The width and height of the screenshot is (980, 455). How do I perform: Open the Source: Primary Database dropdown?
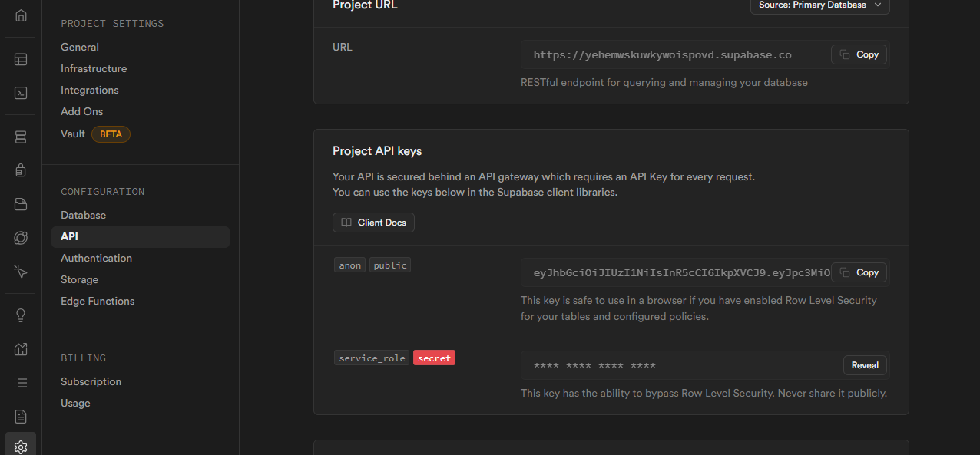click(x=820, y=5)
